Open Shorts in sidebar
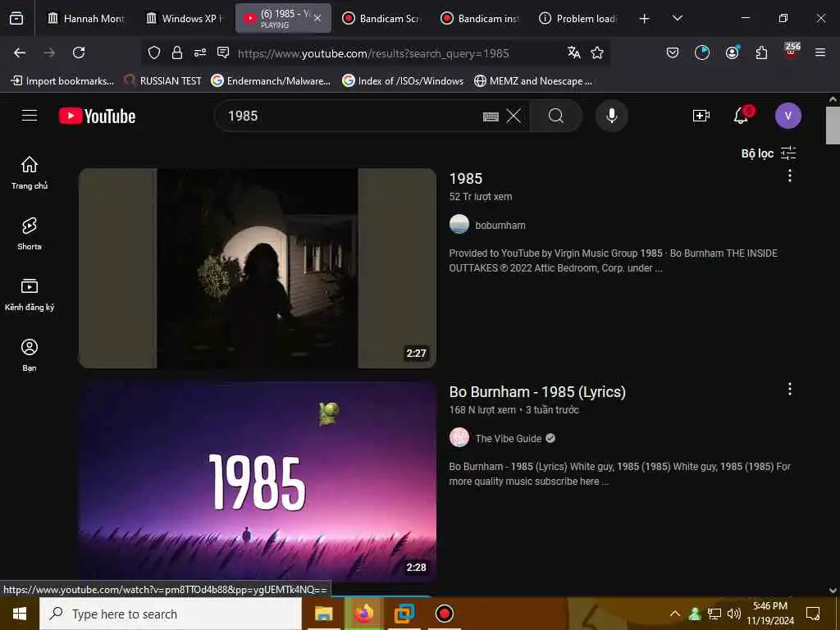840x630 pixels. point(30,234)
